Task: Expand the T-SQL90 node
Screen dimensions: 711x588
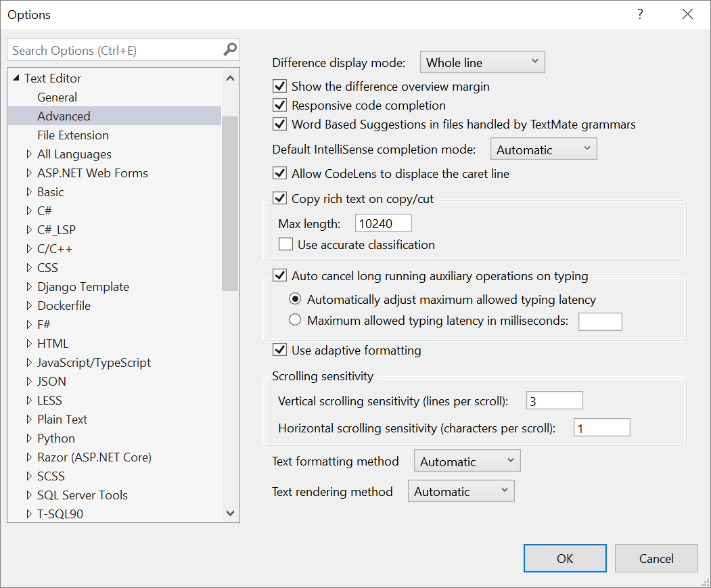Action: [x=29, y=514]
